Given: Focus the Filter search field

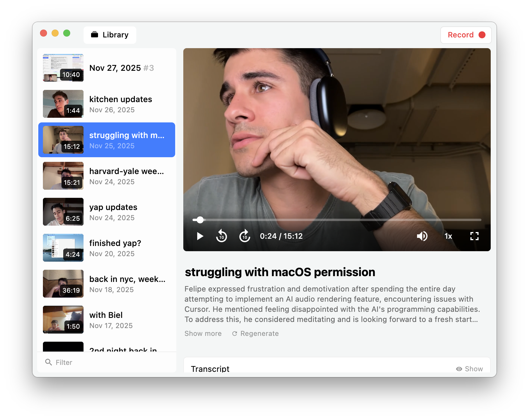Looking at the screenshot, I should click(110, 362).
